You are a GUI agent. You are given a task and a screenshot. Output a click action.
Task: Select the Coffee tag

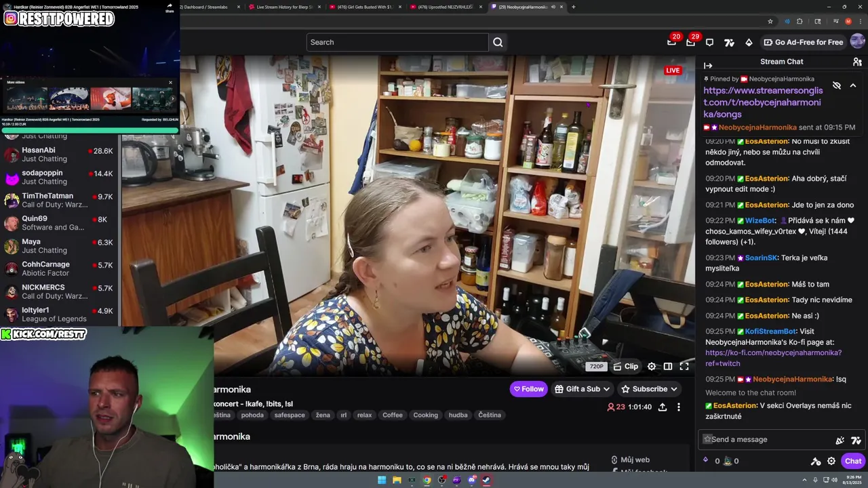point(392,415)
